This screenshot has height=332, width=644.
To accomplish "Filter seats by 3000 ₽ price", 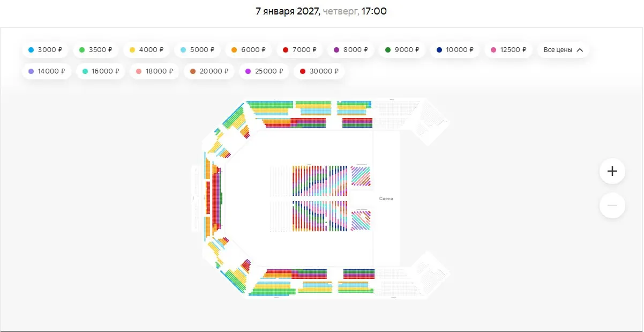I will [x=45, y=50].
